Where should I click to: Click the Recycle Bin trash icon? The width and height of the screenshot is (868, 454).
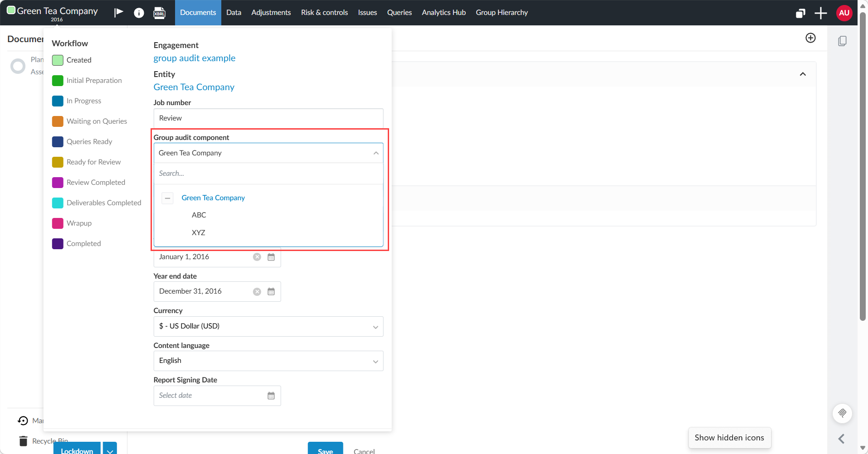point(23,441)
